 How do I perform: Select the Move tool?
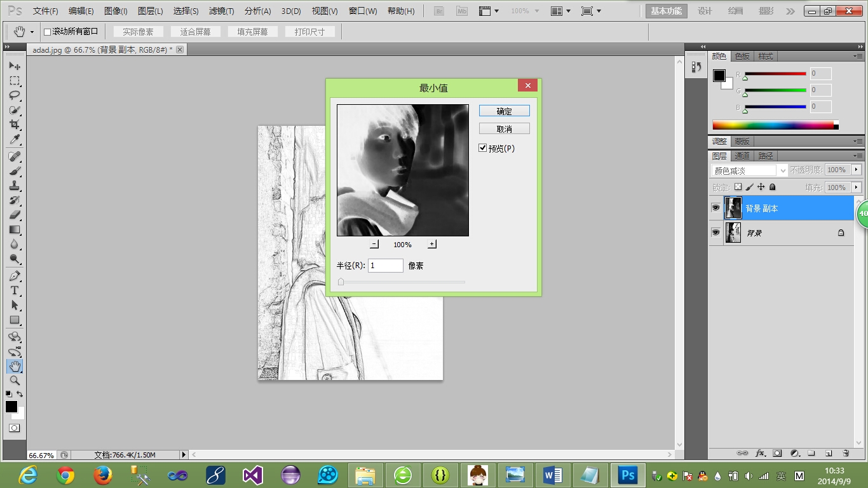point(15,66)
